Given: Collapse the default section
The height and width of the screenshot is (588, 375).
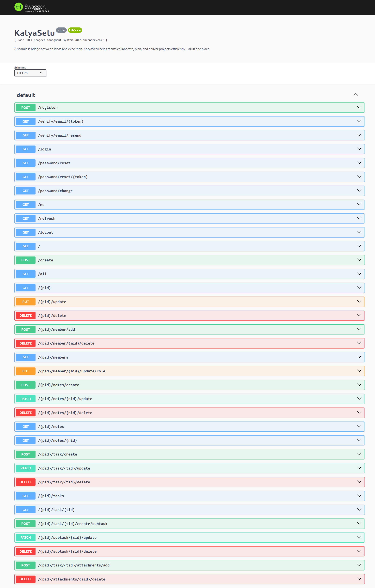Looking at the screenshot, I should click(x=356, y=95).
